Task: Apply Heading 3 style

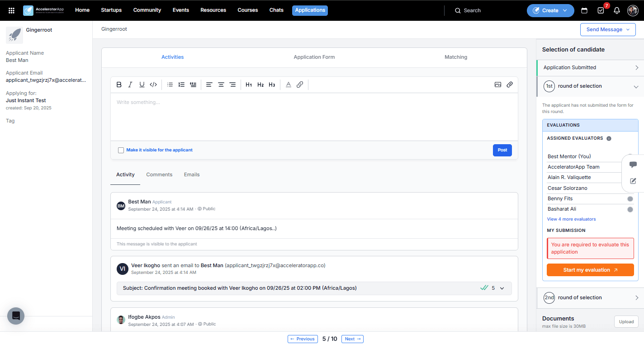Action: 272,85
